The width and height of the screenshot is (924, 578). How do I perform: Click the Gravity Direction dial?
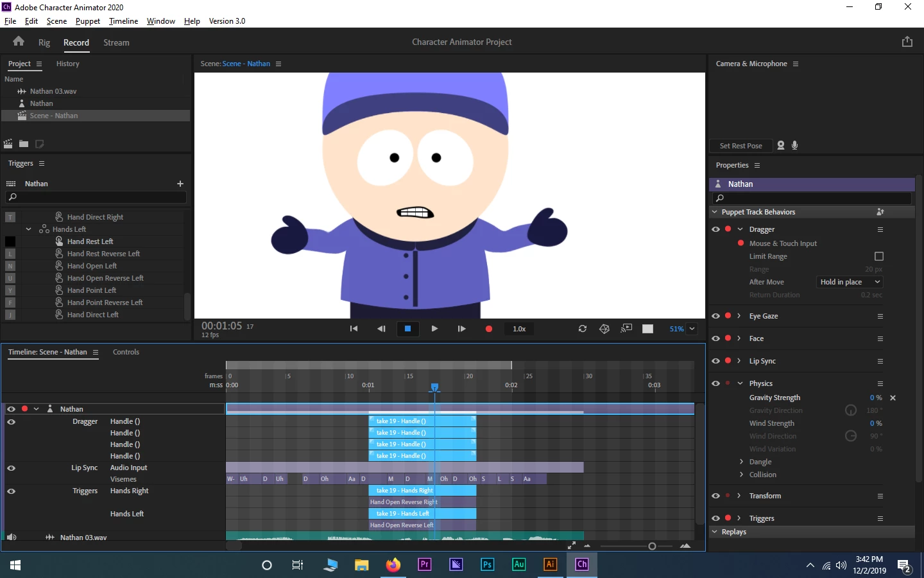click(851, 410)
